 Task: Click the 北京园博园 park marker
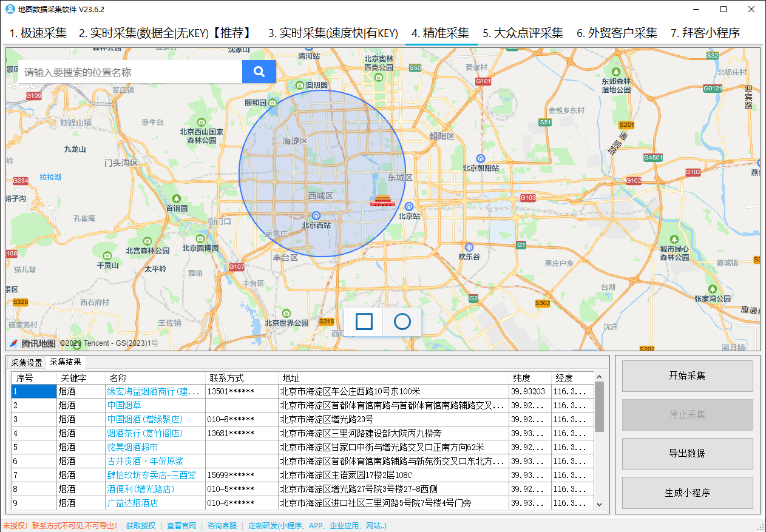point(200,238)
